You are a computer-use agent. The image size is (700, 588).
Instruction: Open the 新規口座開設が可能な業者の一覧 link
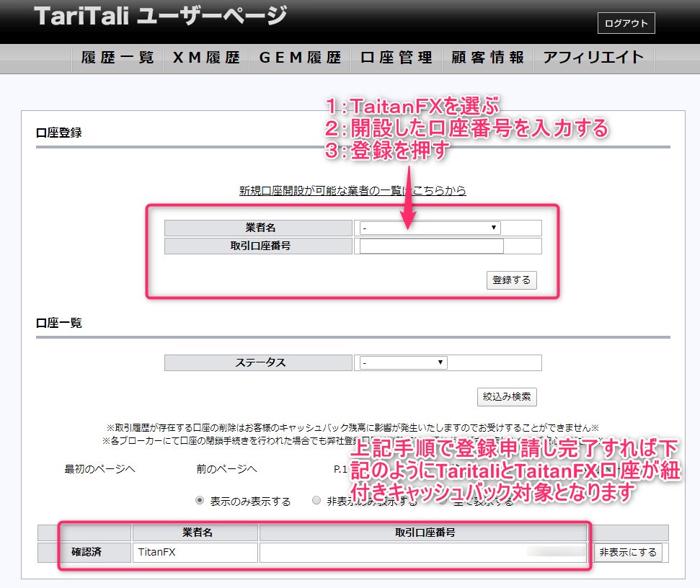[x=353, y=191]
